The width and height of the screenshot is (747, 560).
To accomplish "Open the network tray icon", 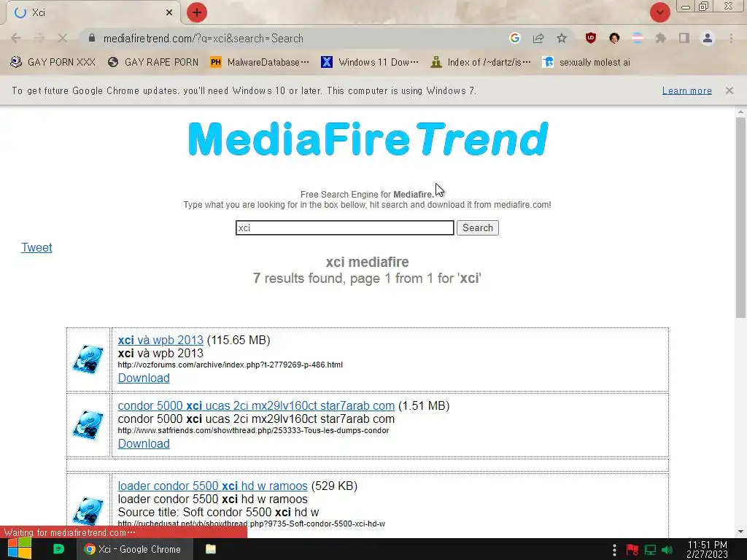I will 650,550.
